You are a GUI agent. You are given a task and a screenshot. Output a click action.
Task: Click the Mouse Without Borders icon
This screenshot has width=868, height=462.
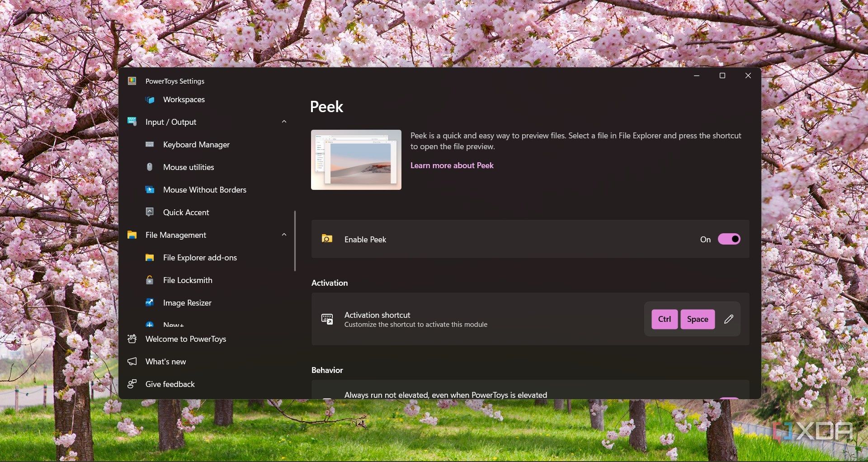(x=150, y=189)
